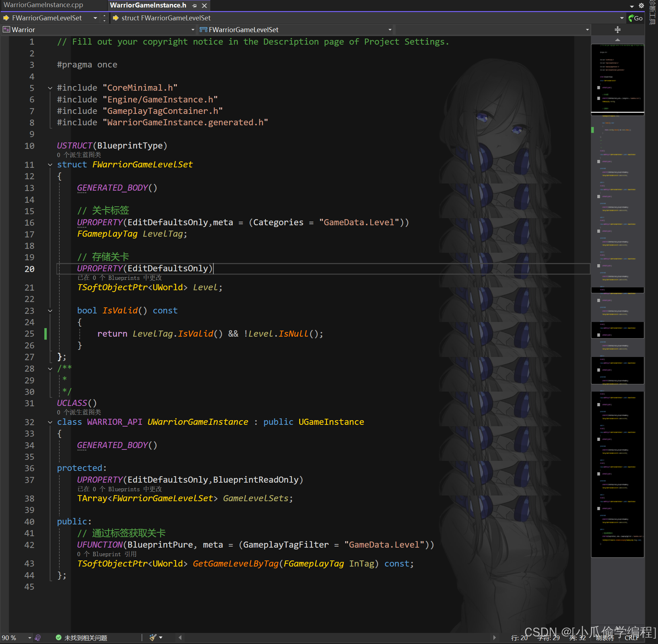Open the code cleanup dropdown arrow

(161, 637)
